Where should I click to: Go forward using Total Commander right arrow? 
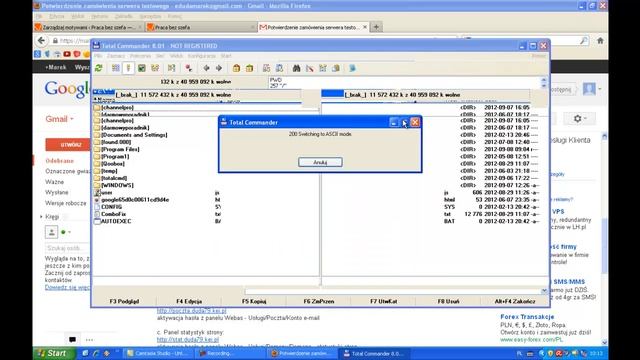(x=219, y=68)
